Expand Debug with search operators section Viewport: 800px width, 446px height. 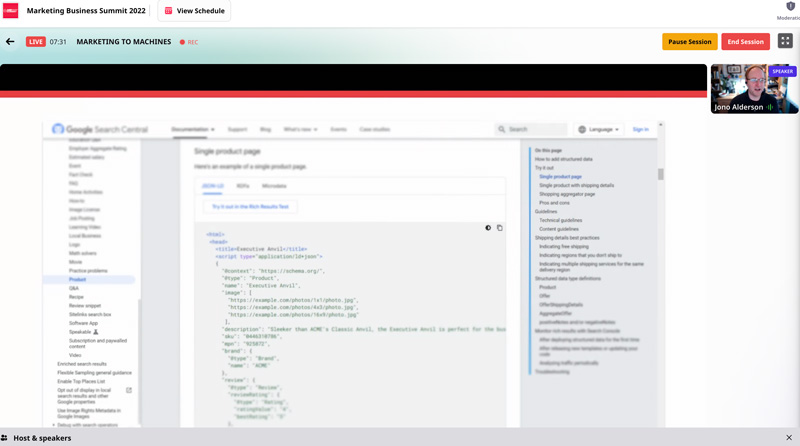pos(85,425)
